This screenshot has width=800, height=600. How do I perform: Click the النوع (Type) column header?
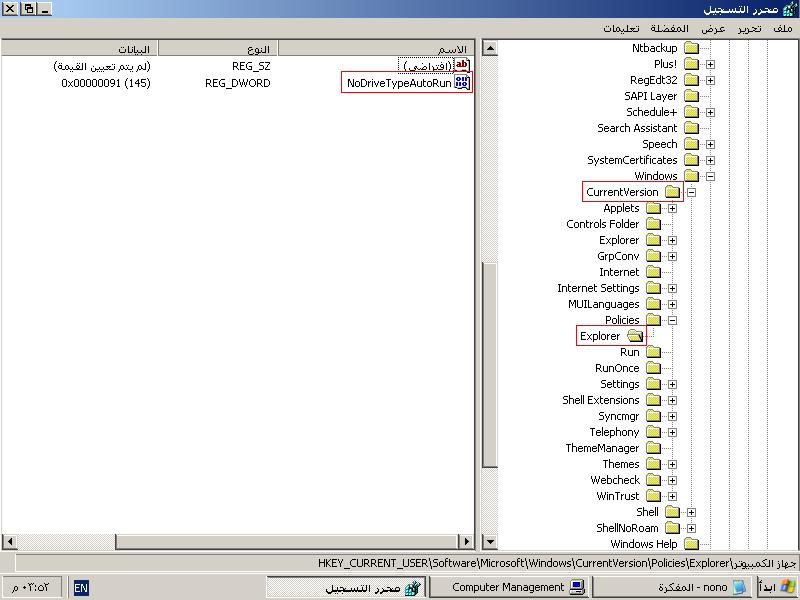(218, 48)
